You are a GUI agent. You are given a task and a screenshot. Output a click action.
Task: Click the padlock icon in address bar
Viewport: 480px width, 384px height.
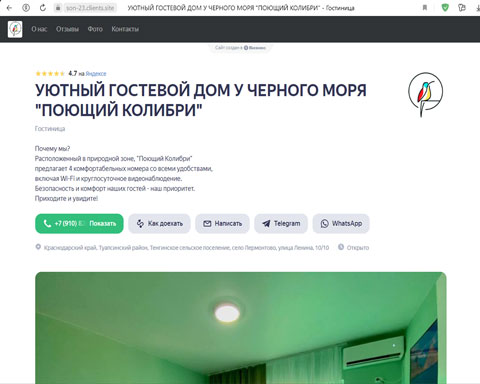point(58,8)
